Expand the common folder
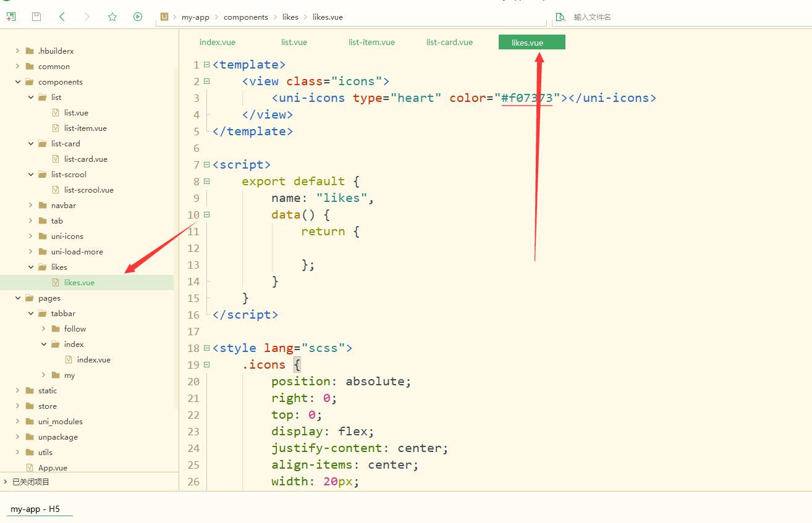Screen dimensions: 812x523 click(x=18, y=66)
